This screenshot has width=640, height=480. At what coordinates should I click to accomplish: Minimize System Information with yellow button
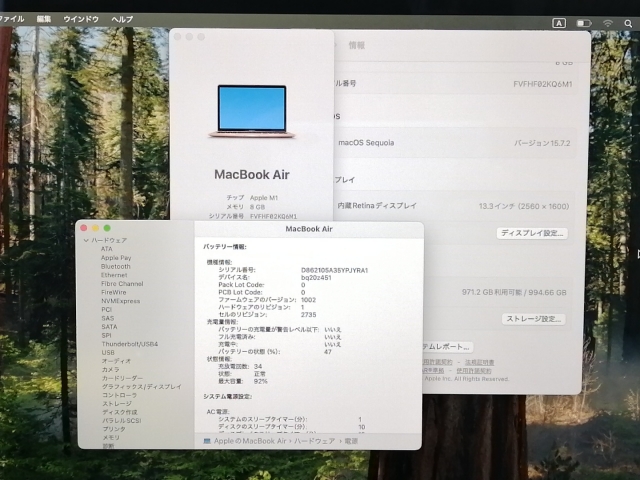tap(95, 228)
